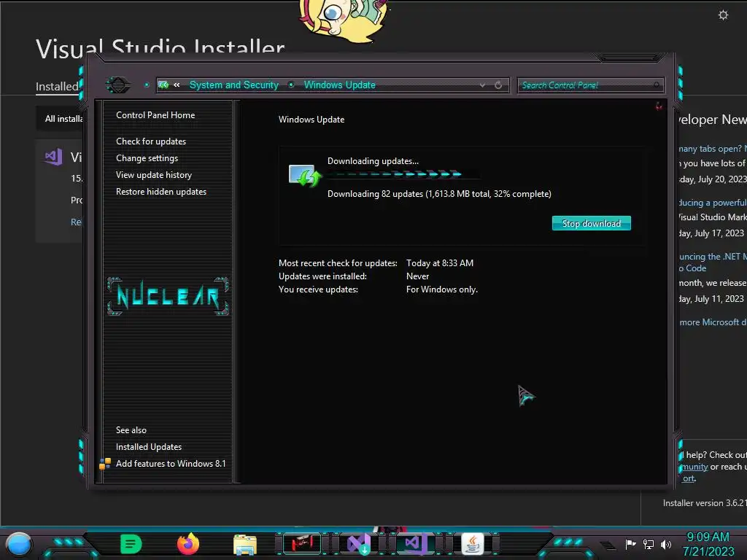This screenshot has width=747, height=560.
Task: Click "Today at 8:33 AM" value
Action: point(440,262)
